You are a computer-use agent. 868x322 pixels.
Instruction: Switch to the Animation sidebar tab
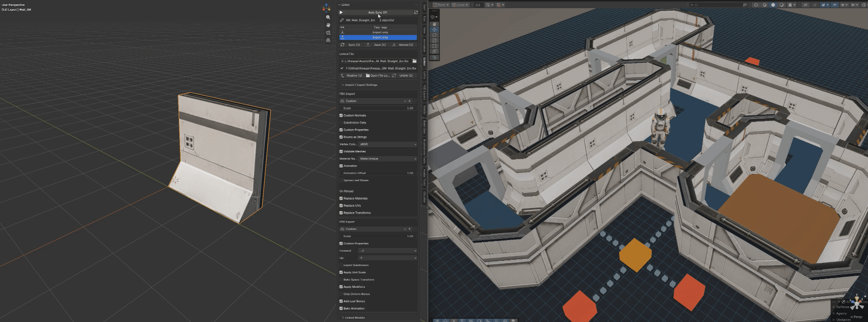[424, 45]
